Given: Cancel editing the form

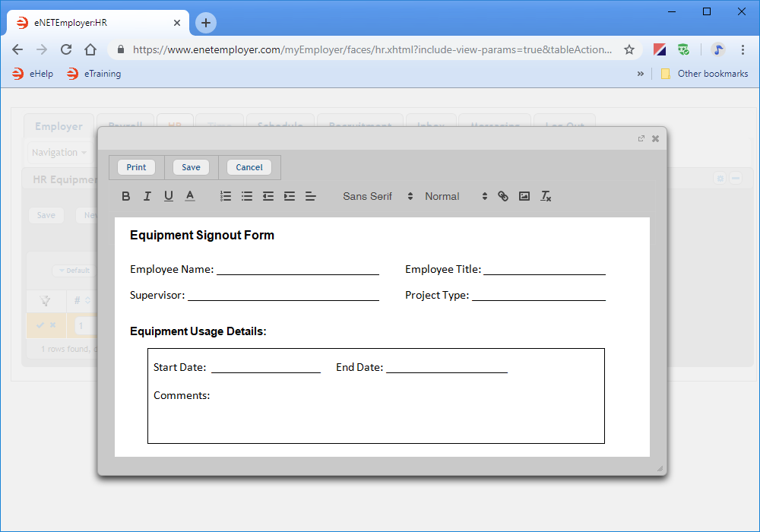Looking at the screenshot, I should [x=249, y=167].
